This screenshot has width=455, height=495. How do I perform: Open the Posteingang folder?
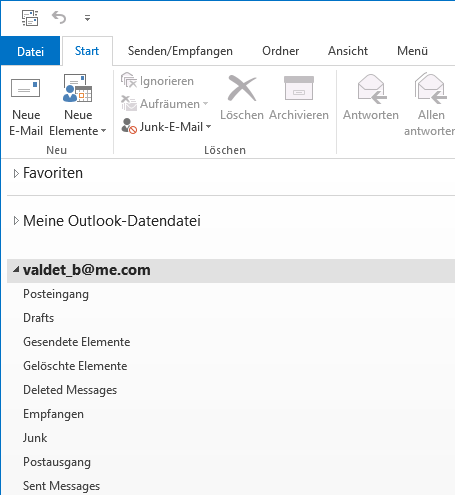(56, 294)
